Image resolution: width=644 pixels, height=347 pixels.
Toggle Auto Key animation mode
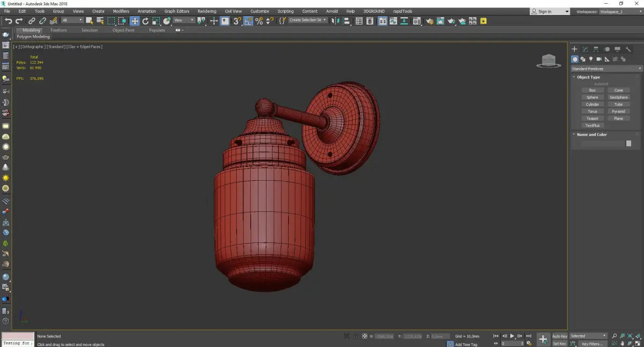[559, 336]
